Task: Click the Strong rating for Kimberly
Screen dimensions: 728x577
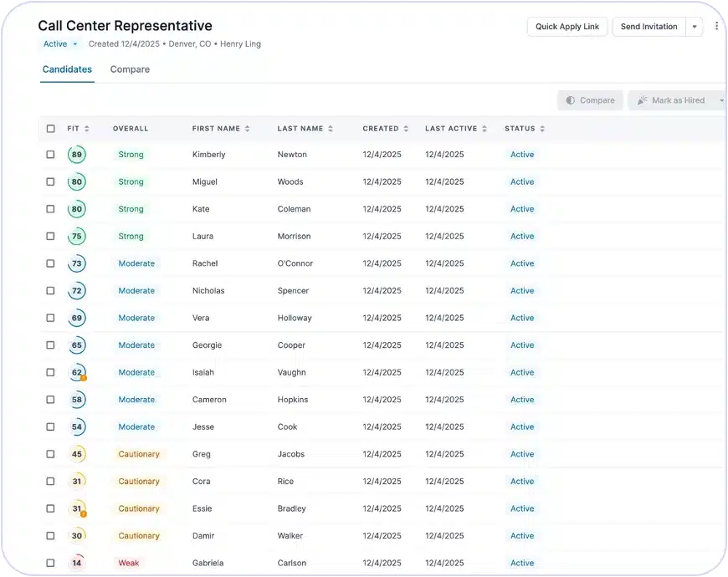Action: [131, 155]
